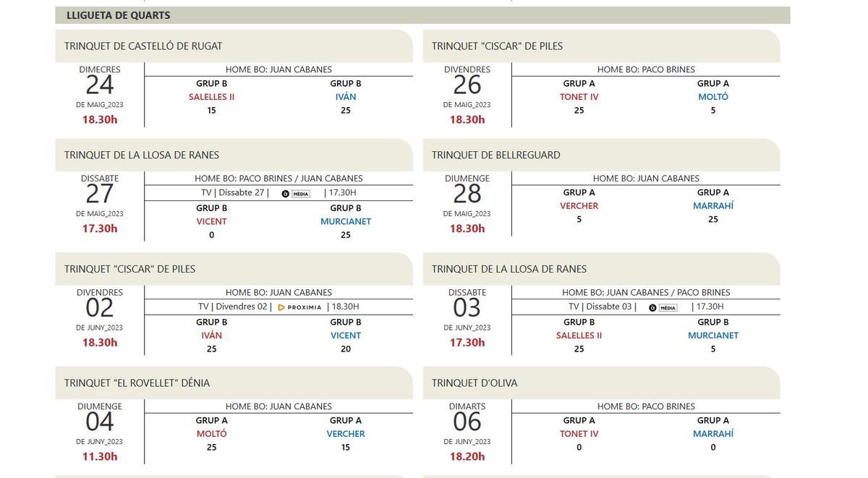Select player Murcianet in the Dissabte 27 match

346,221
